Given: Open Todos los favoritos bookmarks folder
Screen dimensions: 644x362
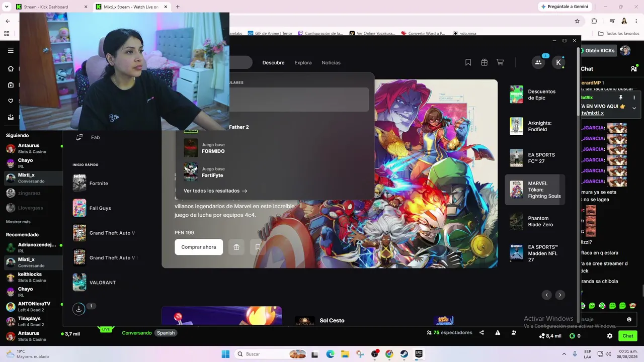Looking at the screenshot, I should point(618,33).
